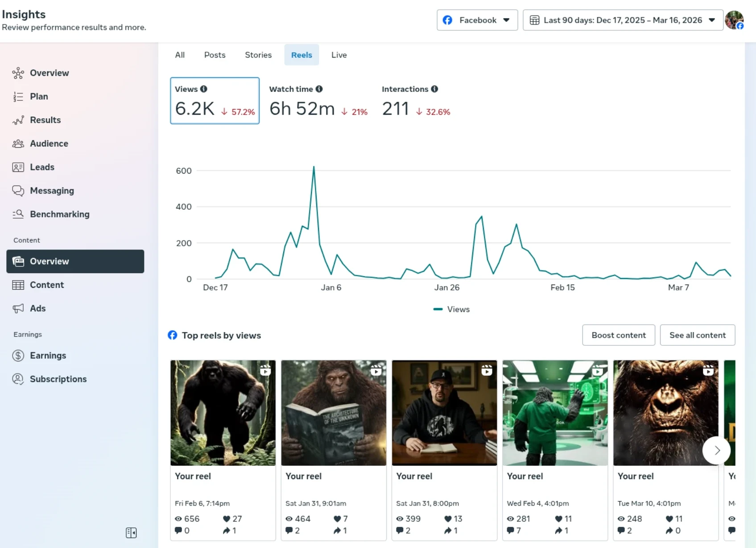Switch to the Posts tab
756x548 pixels.
click(215, 55)
